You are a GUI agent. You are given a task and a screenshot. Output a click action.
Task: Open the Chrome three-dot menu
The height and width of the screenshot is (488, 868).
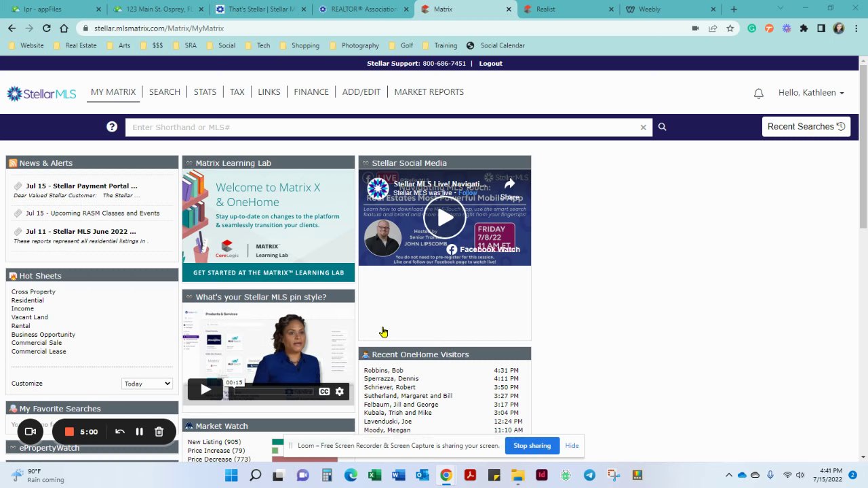tap(856, 28)
